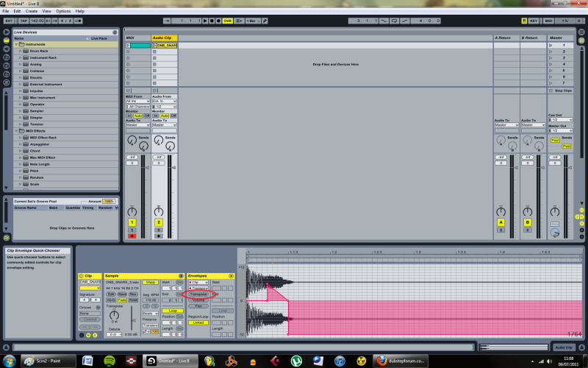Click browser preview play icon

click(7, 32)
